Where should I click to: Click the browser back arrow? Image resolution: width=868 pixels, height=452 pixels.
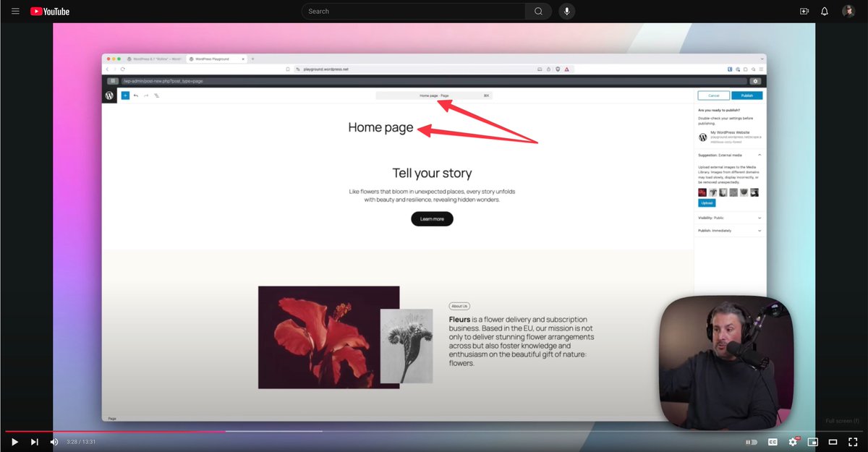click(108, 69)
